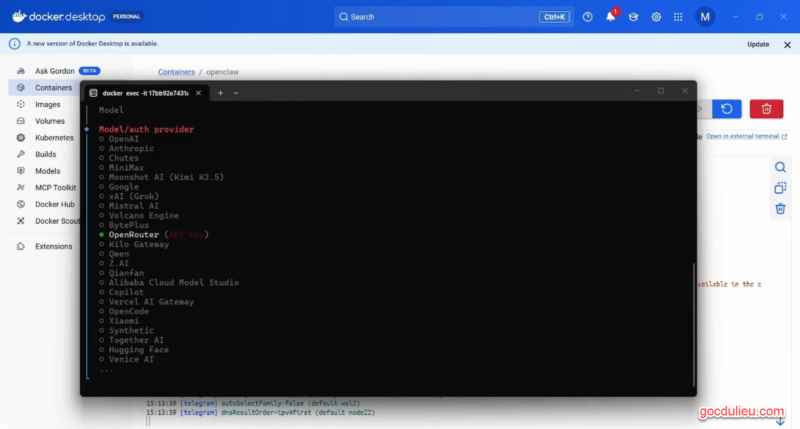Open Volumes in the sidebar

(x=50, y=121)
